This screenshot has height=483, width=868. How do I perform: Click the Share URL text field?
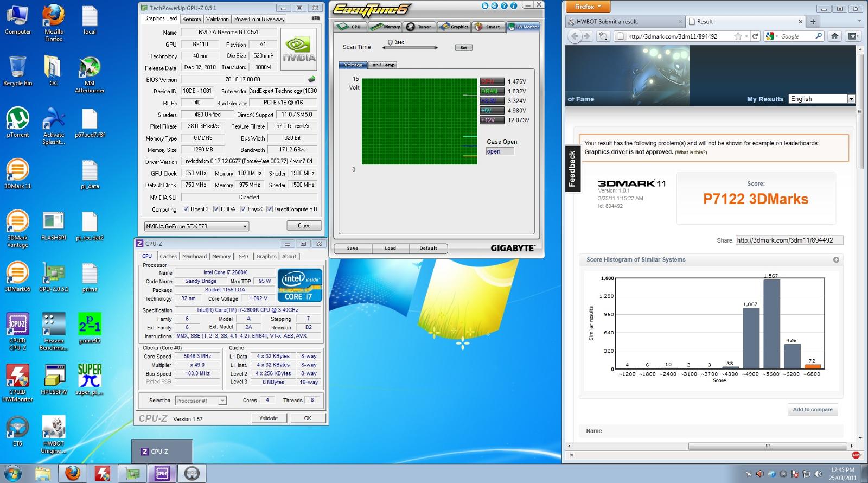tap(789, 240)
